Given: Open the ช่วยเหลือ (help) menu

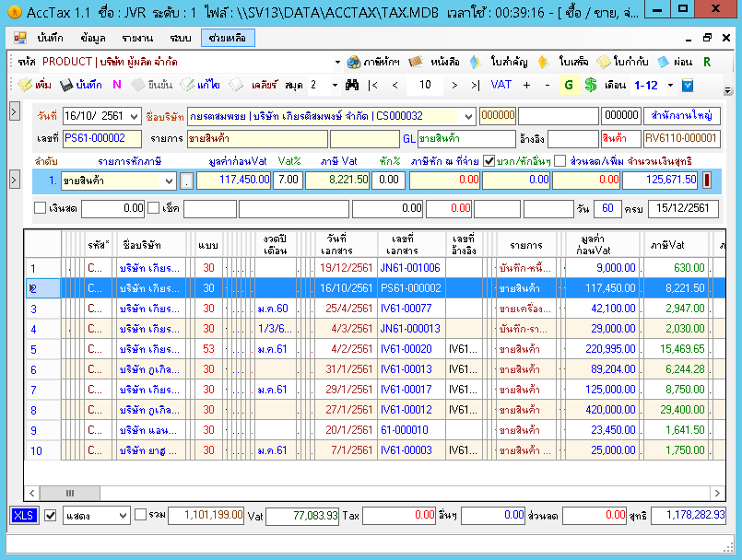Looking at the screenshot, I should click(227, 38).
